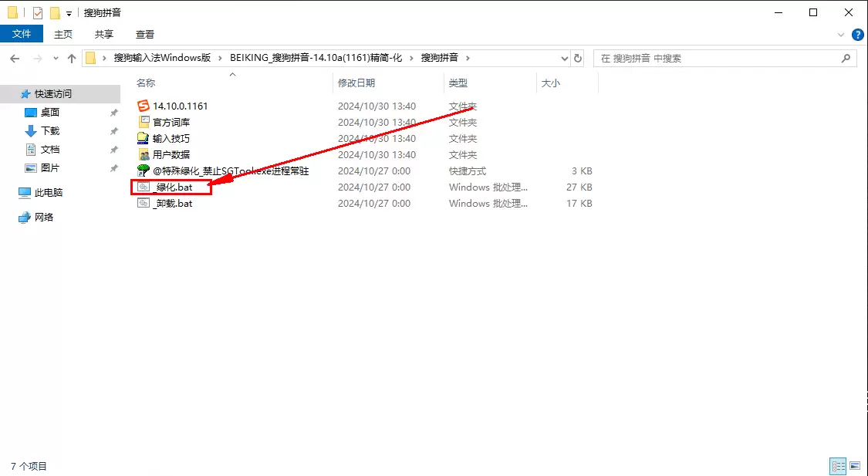This screenshot has width=868, height=476.
Task: Unpin 图片 from quick access
Action: [114, 167]
